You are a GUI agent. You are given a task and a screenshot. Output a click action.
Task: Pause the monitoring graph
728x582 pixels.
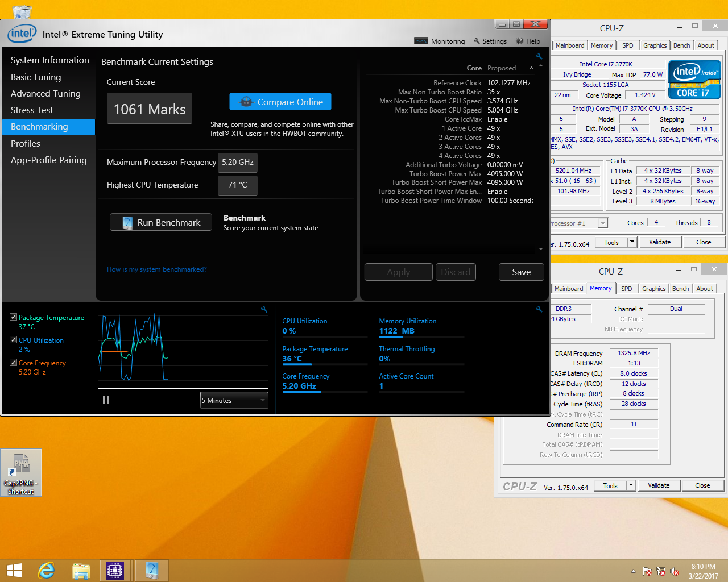click(x=106, y=400)
